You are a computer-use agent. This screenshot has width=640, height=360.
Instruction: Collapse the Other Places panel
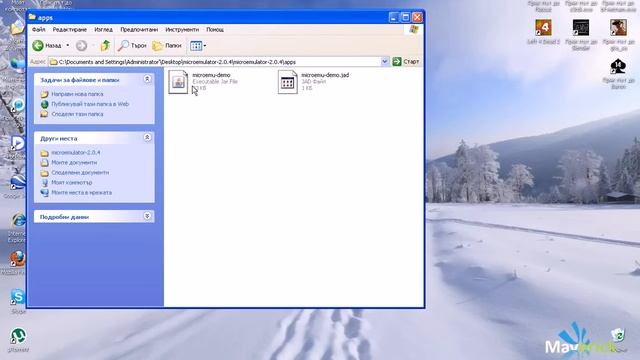tap(147, 138)
